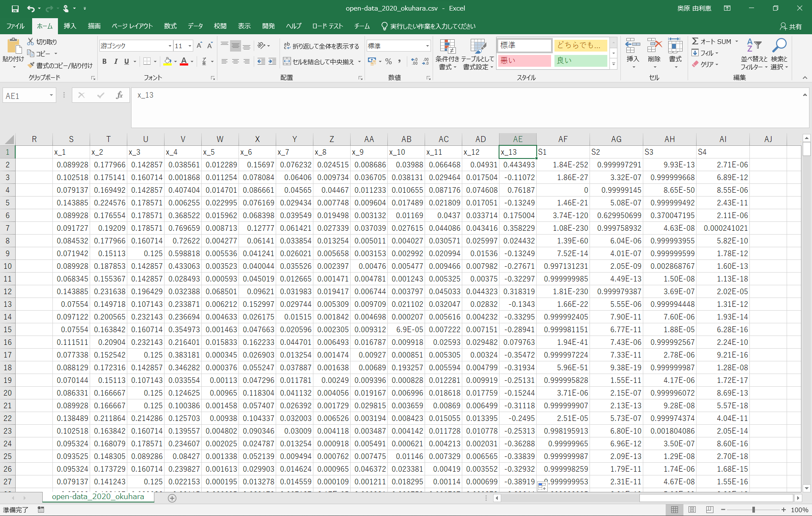Click the Save icon in quick access toolbar
Viewport: 812px width, 516px height.
click(x=15, y=8)
